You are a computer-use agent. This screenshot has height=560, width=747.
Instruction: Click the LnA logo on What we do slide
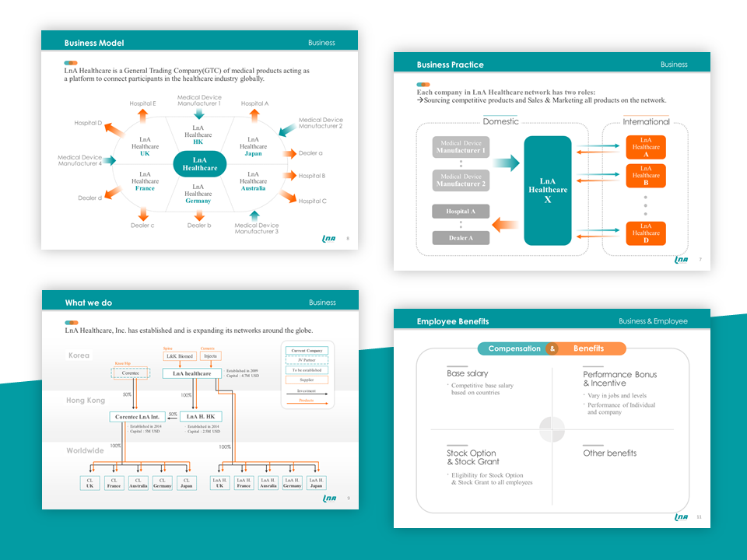point(330,498)
